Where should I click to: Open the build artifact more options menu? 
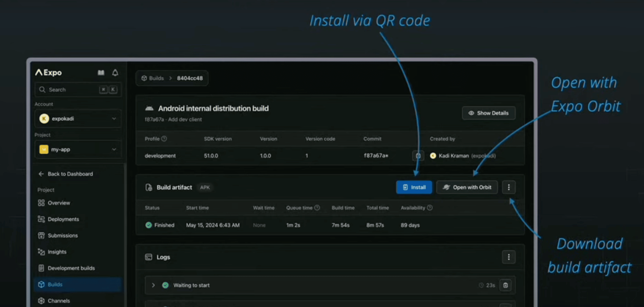pyautogui.click(x=509, y=187)
